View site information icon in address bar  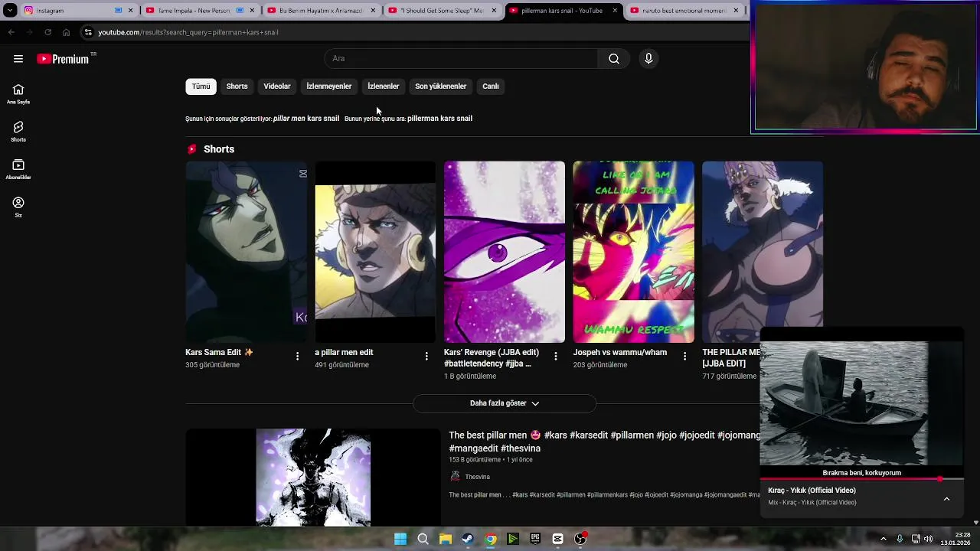[88, 32]
